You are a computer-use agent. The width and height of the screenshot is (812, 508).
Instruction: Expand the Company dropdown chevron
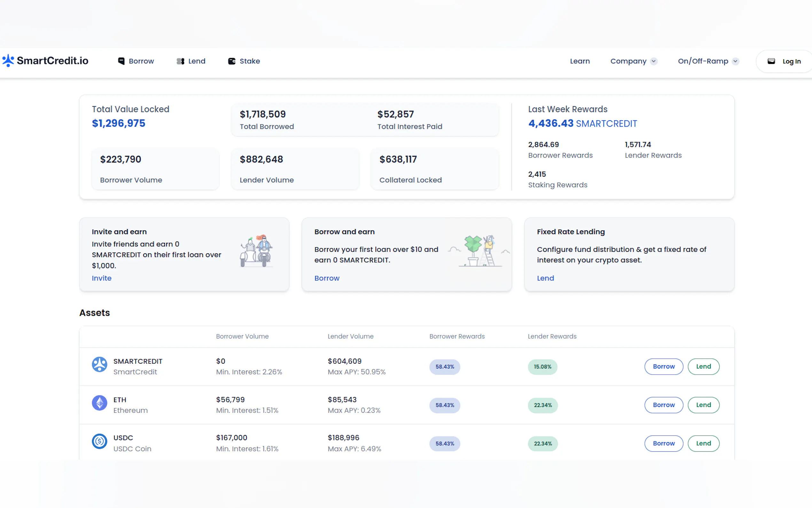pyautogui.click(x=653, y=61)
